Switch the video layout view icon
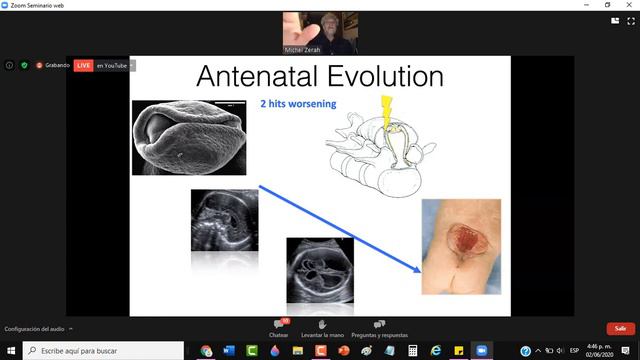Viewport: 640px width, 360px height. (x=615, y=21)
